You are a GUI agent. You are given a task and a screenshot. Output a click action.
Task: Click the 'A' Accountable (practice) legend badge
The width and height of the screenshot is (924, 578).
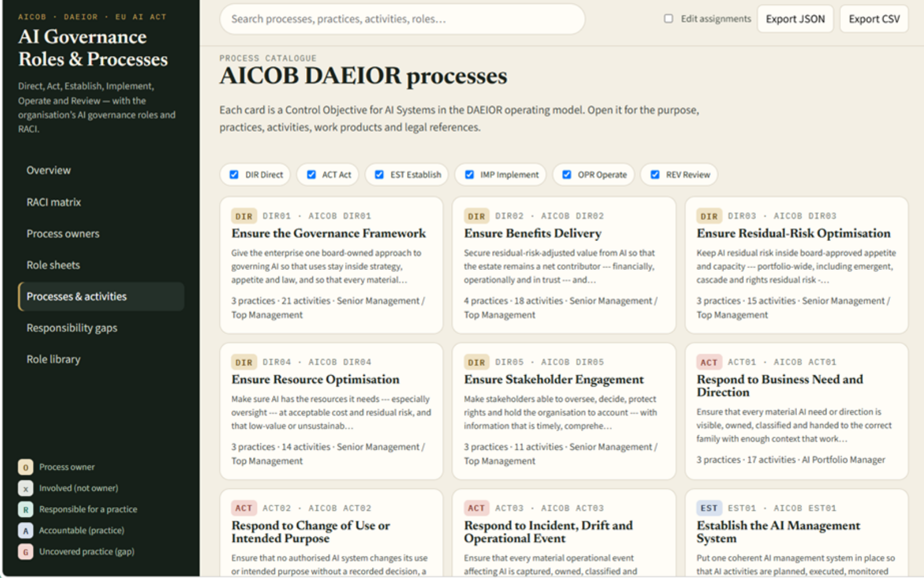pos(25,531)
